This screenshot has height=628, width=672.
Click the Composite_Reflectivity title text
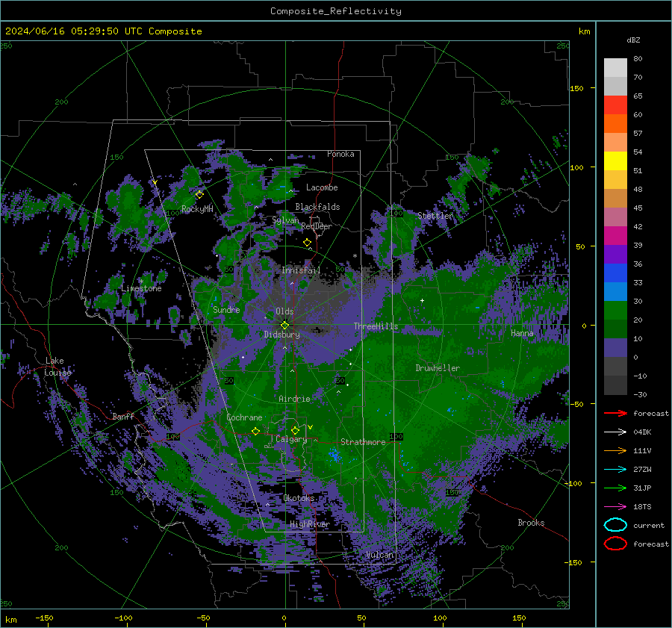(335, 11)
